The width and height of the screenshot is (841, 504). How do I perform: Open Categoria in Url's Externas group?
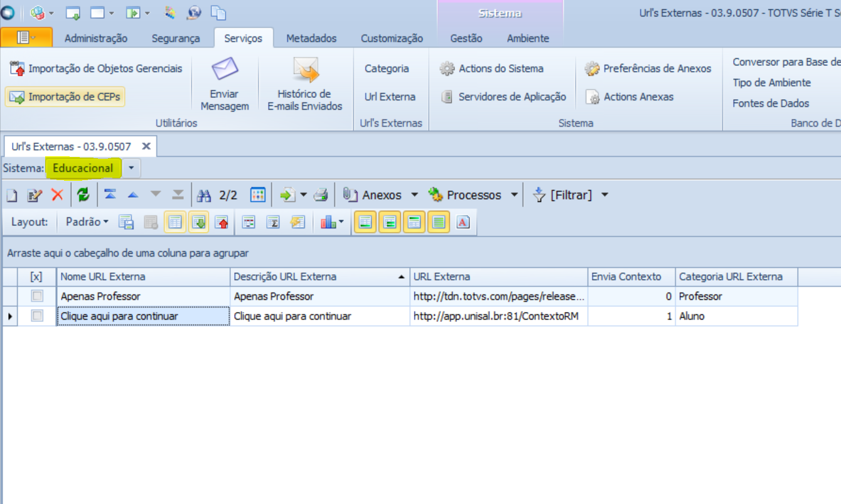click(387, 68)
